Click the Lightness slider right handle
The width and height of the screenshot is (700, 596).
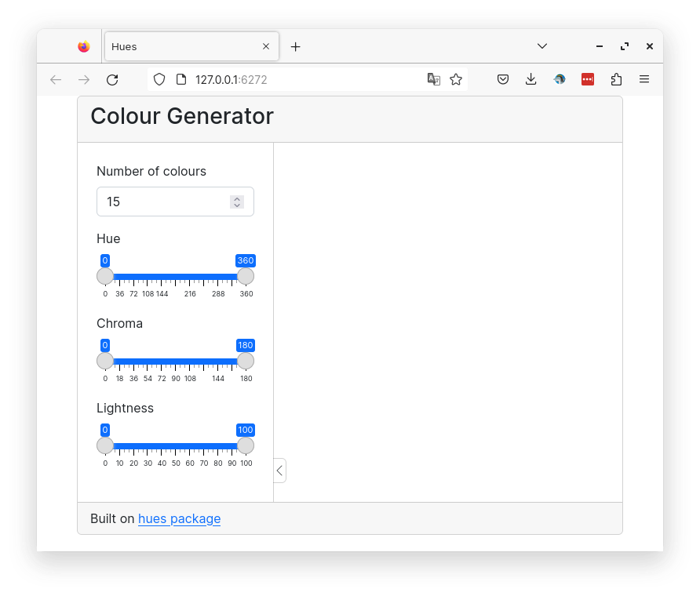tap(246, 446)
